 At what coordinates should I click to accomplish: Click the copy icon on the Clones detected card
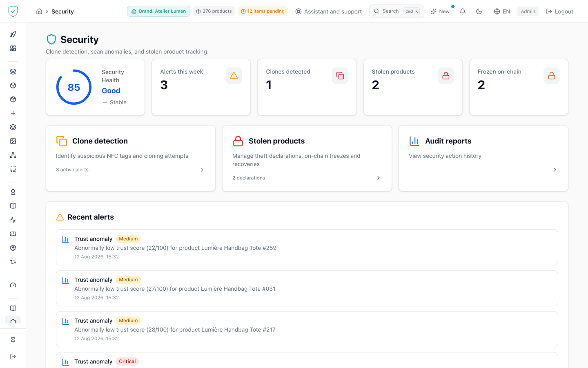point(340,76)
